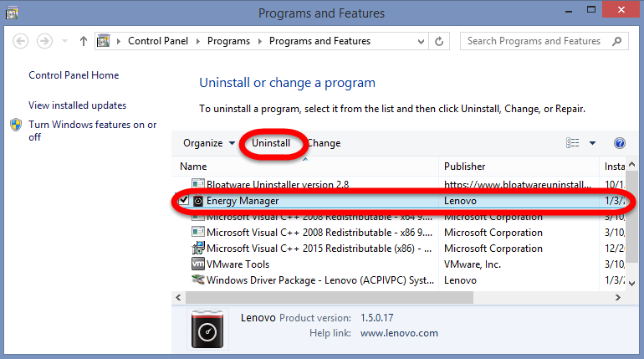Click the Windows Driver Package row icon
The image size is (644, 359).
198,280
